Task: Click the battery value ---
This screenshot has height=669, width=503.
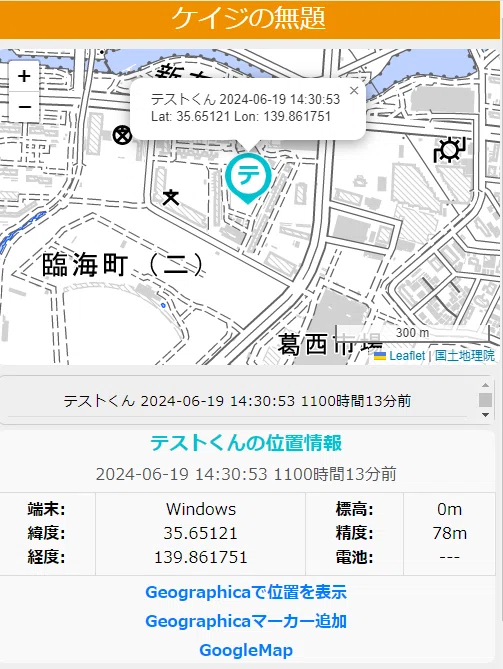Action: (x=450, y=557)
